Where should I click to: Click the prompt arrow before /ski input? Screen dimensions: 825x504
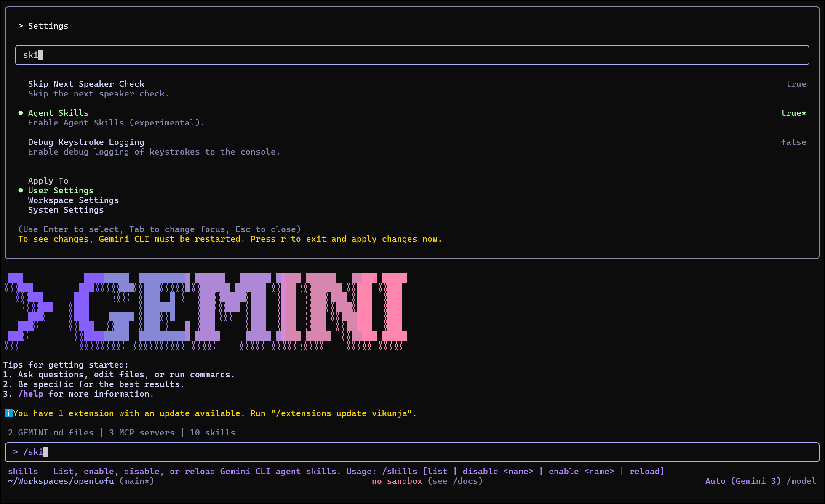16,452
